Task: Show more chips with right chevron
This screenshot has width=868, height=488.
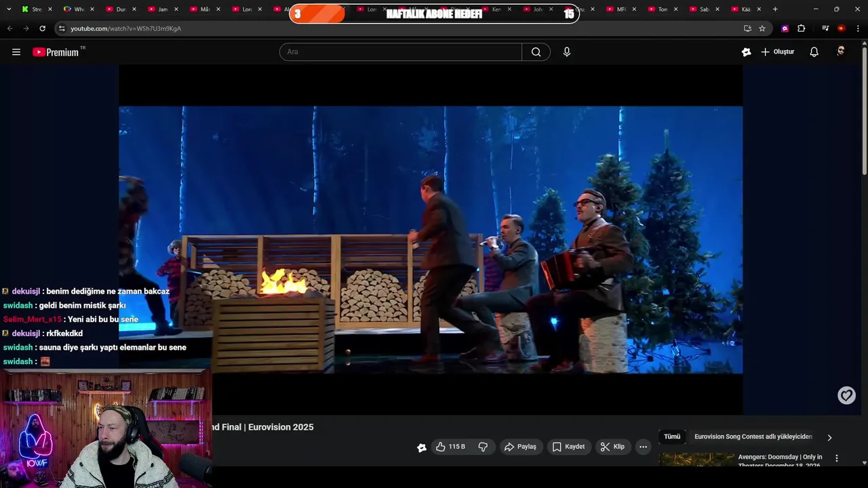Action: 829,437
